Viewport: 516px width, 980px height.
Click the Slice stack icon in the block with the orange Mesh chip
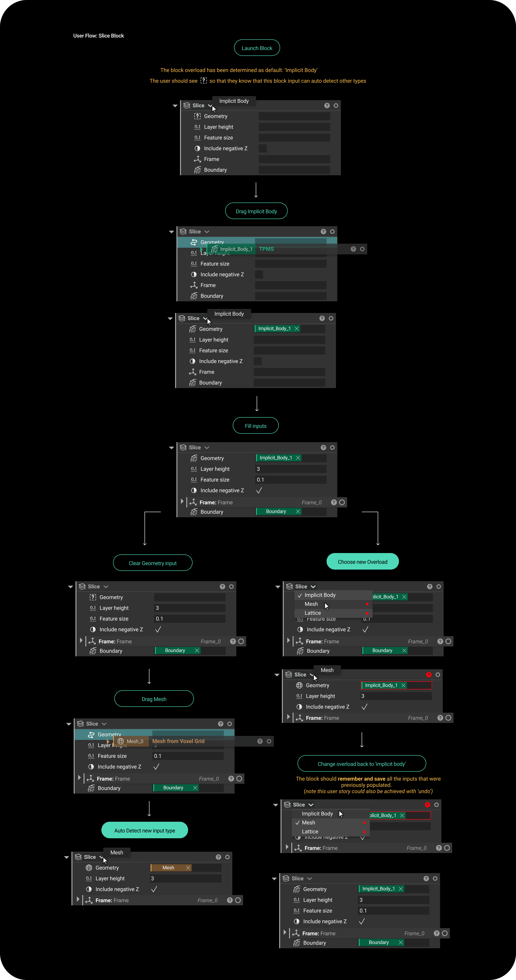(x=78, y=857)
